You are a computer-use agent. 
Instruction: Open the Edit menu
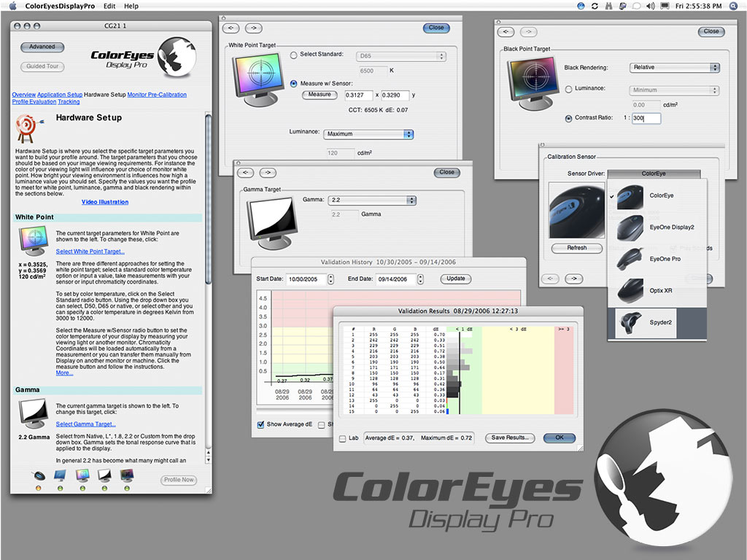click(109, 6)
